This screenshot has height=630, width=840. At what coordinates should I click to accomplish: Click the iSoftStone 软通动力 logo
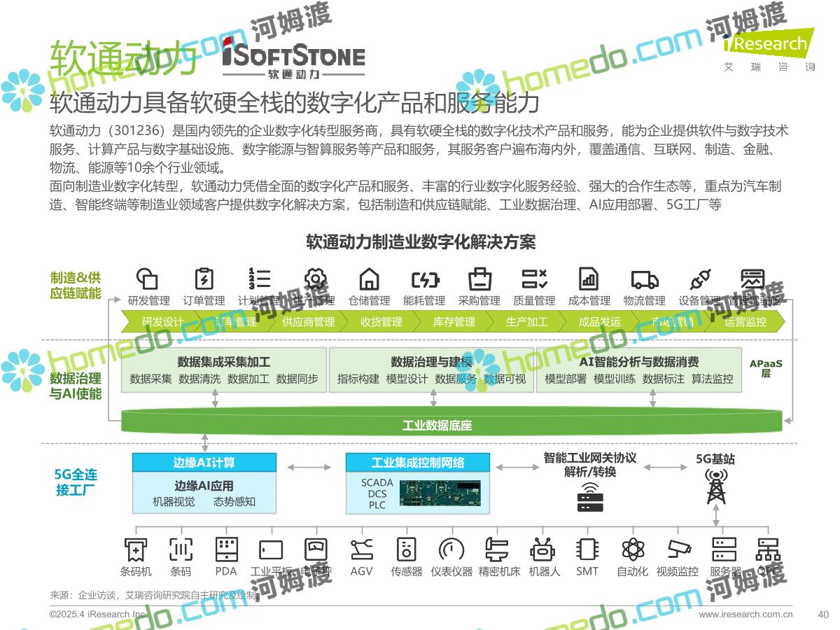pyautogui.click(x=293, y=59)
